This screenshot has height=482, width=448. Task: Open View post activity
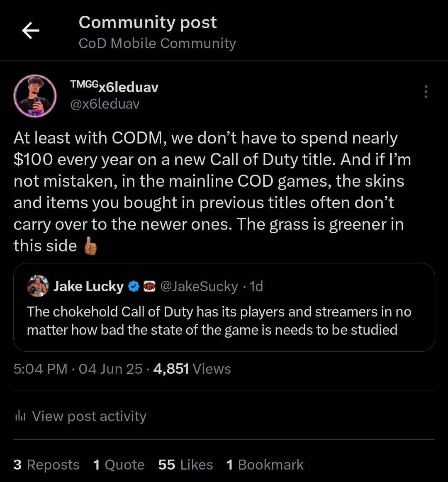80,416
